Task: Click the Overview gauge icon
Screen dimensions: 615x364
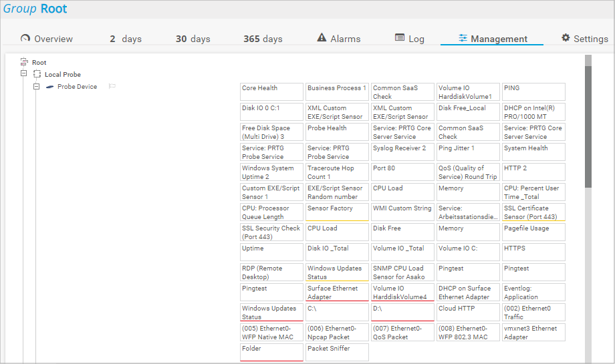Action: pos(25,39)
